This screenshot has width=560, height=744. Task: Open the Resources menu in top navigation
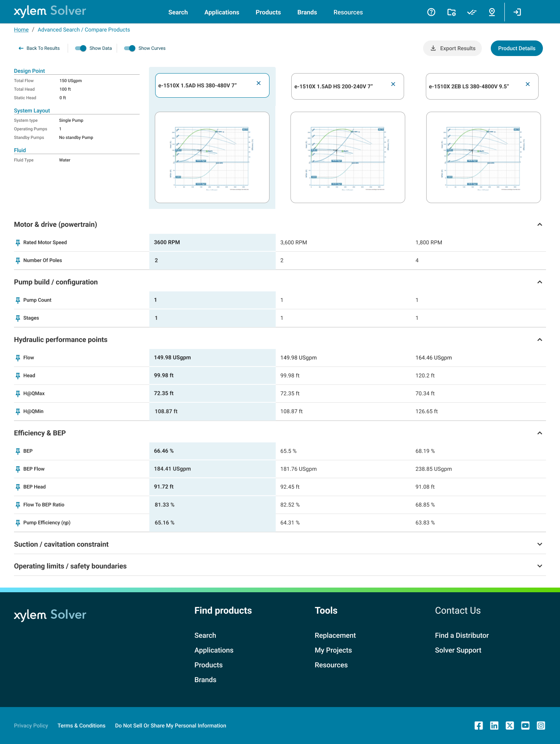(x=348, y=12)
